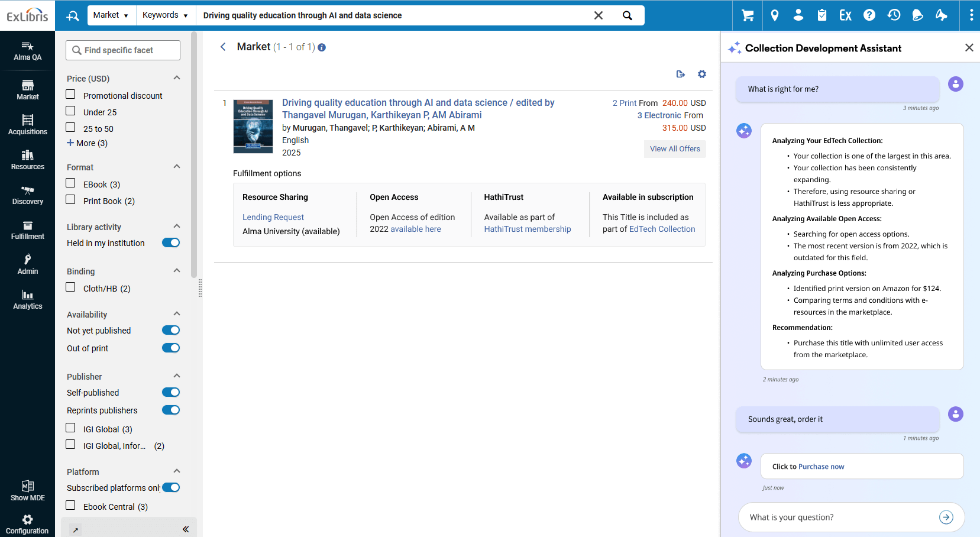Image resolution: width=980 pixels, height=537 pixels.
Task: Click the Purchase now link
Action: (x=821, y=467)
